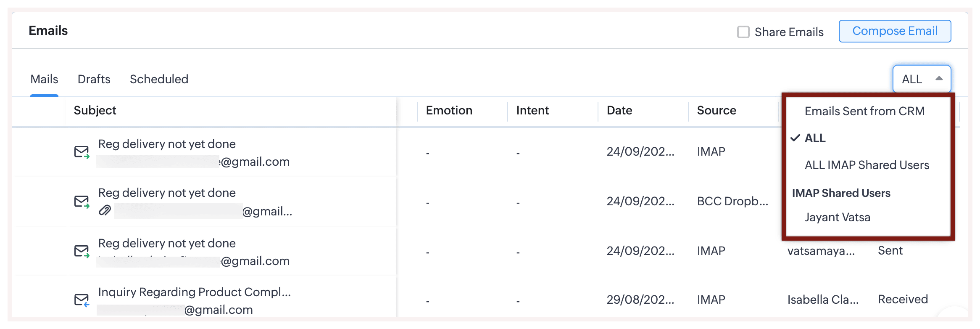Screen dimensions: 980x329
Task: Open the first Reg delivery not yet done email
Action: 167,144
